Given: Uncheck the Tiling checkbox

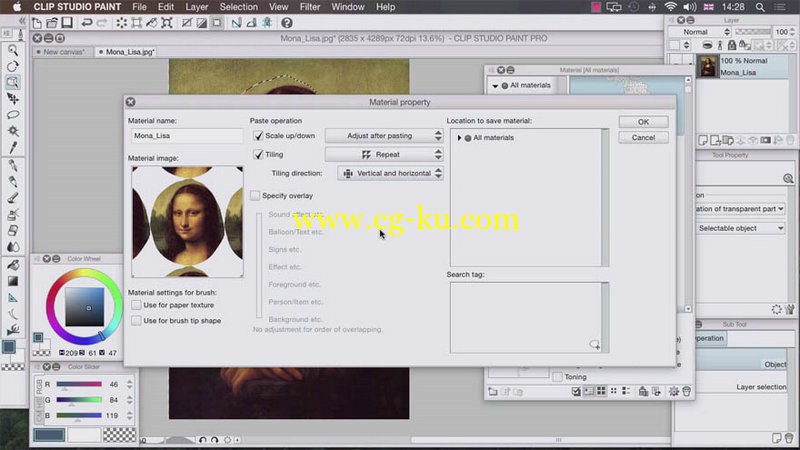Looking at the screenshot, I should [x=258, y=155].
